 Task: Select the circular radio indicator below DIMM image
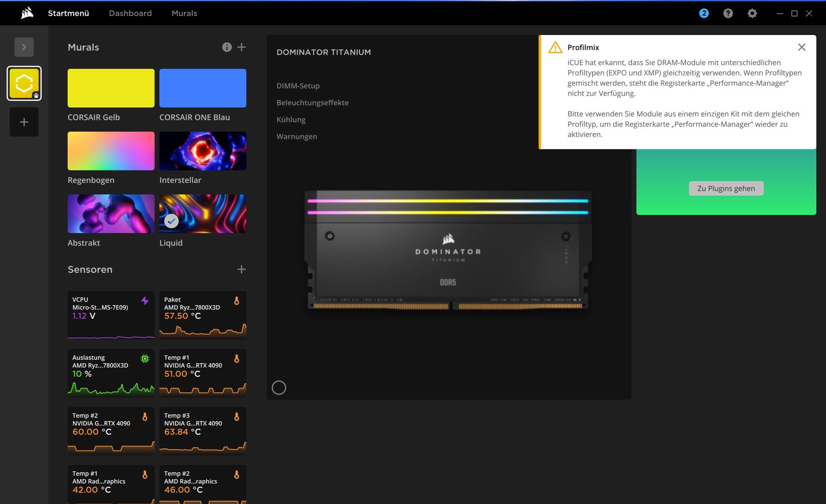point(279,388)
